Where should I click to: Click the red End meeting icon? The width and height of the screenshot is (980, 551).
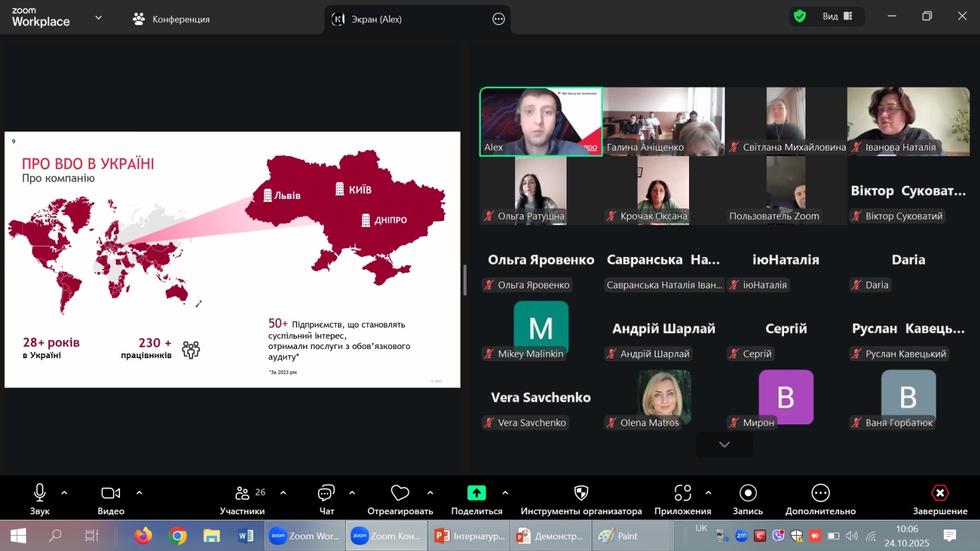(x=940, y=493)
